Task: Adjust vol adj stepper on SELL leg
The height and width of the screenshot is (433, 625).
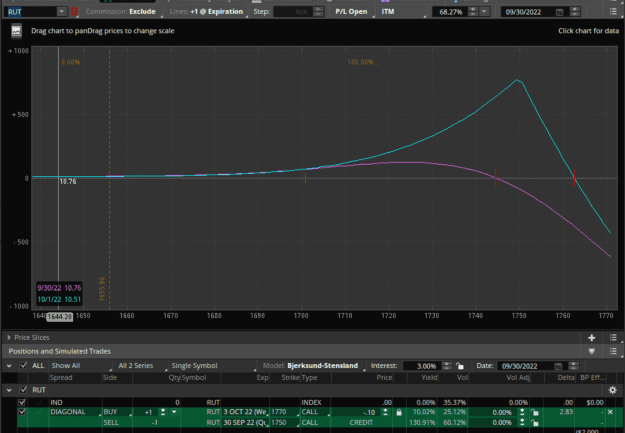Action: (x=522, y=423)
